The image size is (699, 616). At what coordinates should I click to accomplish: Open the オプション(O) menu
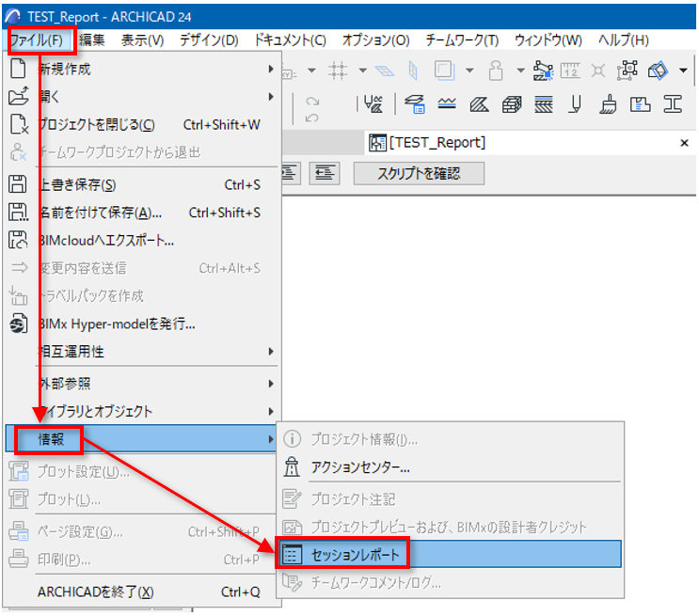click(x=375, y=40)
